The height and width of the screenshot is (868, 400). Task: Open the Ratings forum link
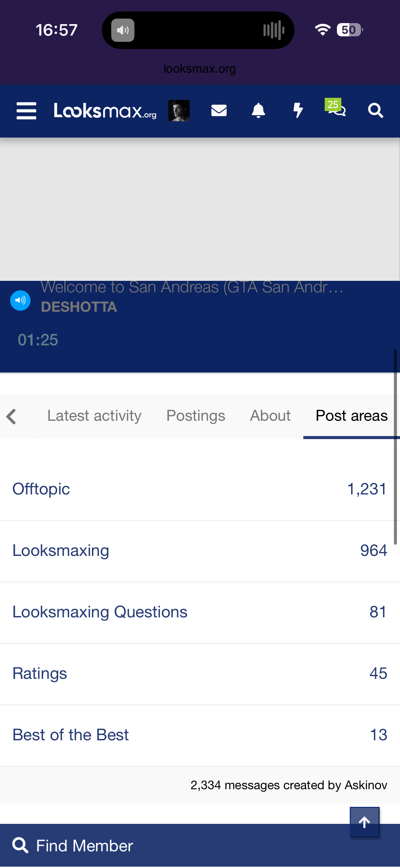tap(40, 674)
